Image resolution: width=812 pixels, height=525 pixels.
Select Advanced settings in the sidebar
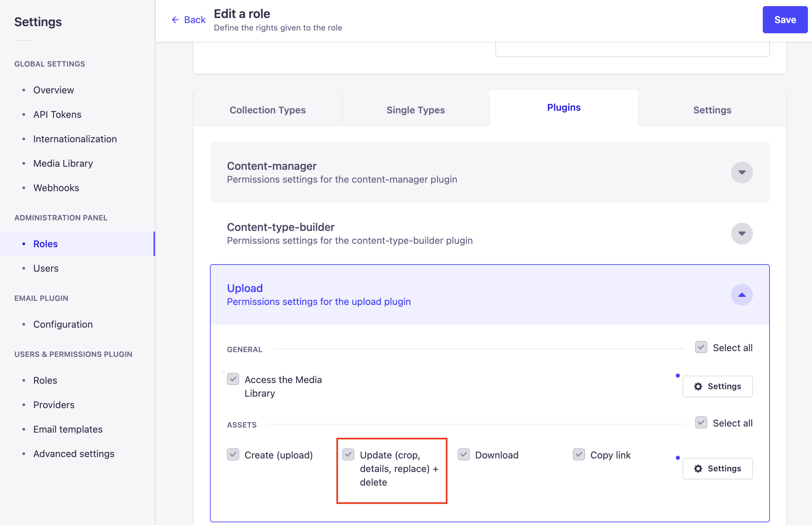pos(73,453)
